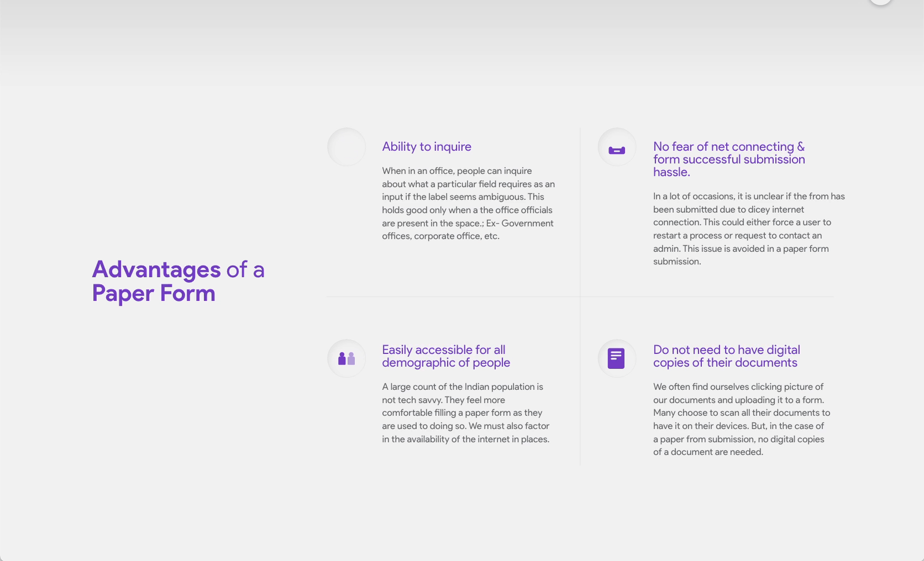Click 'Ex- Government offices' text
This screenshot has height=561, width=924.
pos(468,230)
